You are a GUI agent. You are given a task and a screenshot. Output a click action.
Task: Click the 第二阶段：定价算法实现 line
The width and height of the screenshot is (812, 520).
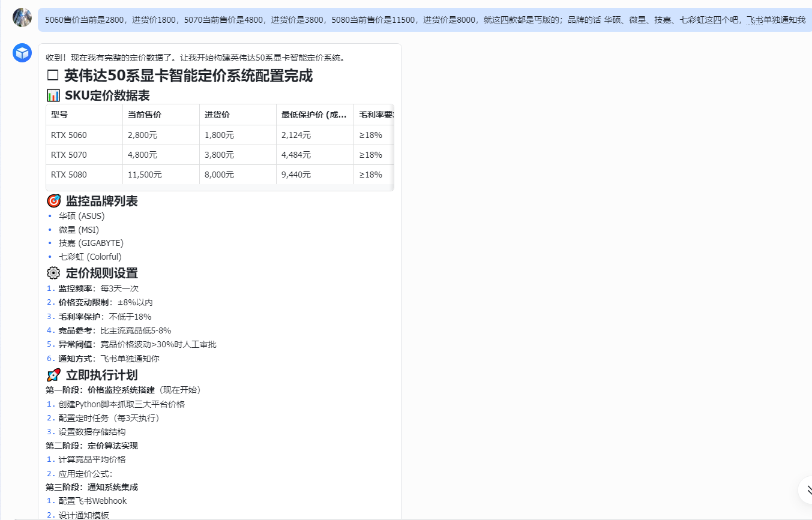92,446
